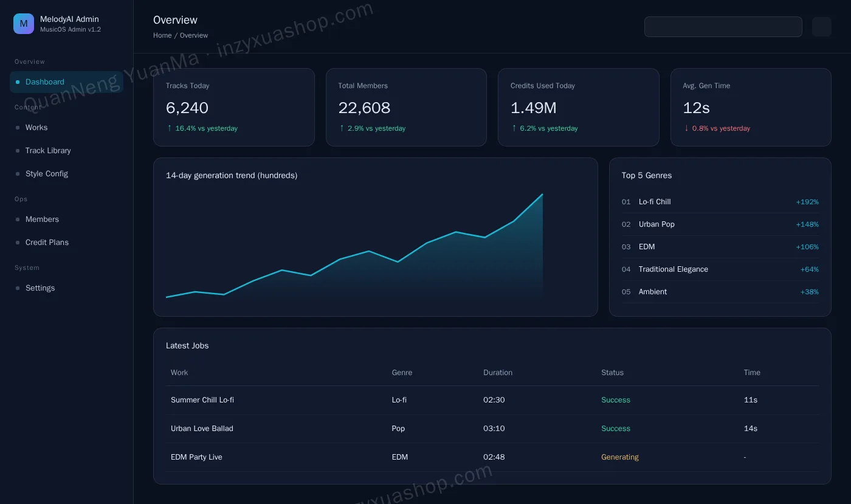Click the Generating status of EDM Party Live
Viewport: 851px width, 504px height.
click(620, 457)
